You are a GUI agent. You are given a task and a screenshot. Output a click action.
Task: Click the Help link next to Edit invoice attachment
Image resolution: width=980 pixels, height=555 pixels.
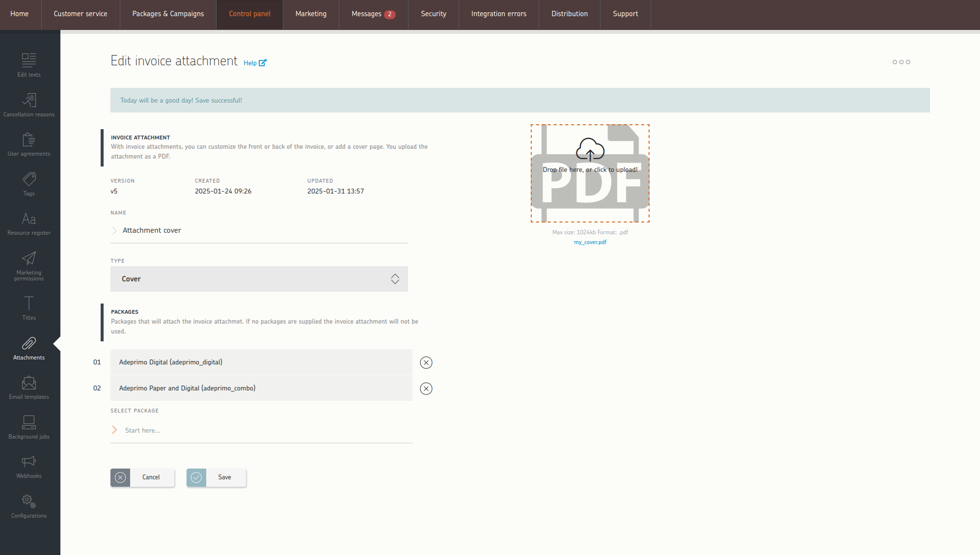click(254, 63)
